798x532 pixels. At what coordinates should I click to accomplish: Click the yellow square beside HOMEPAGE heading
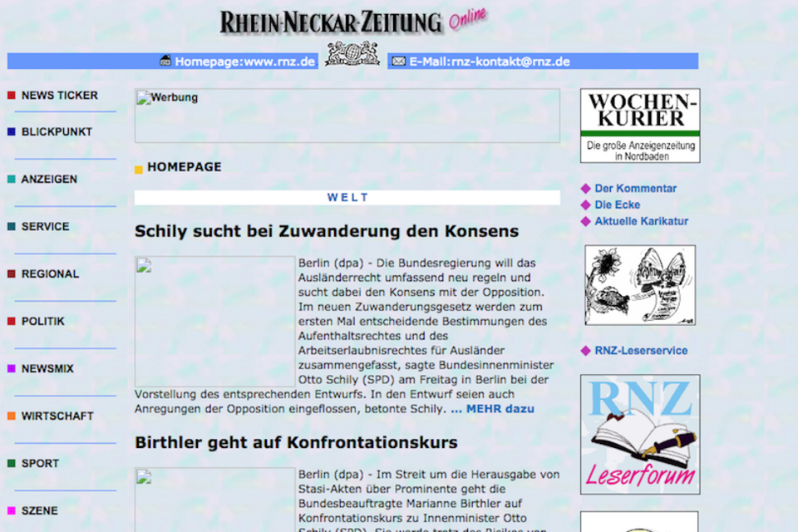[139, 170]
